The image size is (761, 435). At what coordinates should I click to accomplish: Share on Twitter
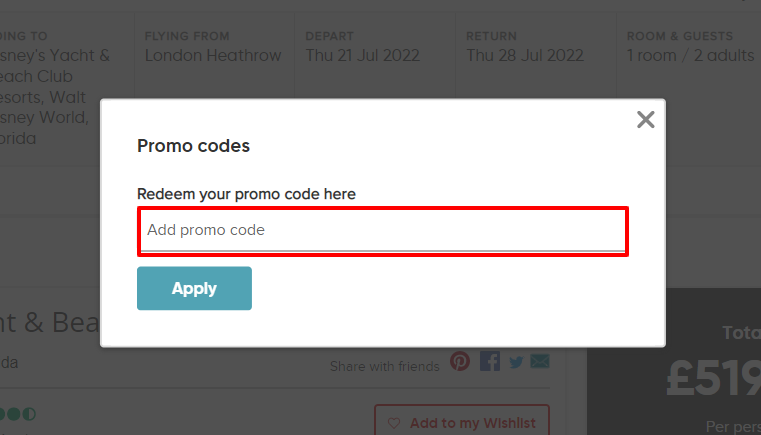click(516, 362)
